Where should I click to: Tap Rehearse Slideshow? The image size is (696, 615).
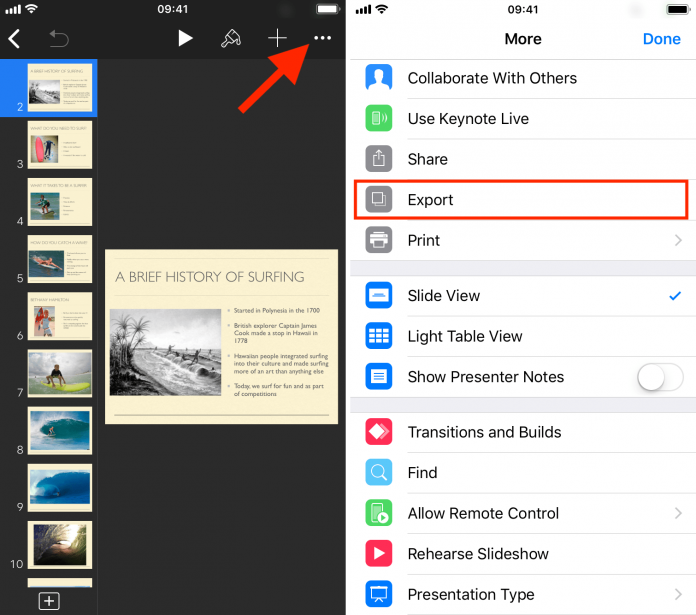478,554
